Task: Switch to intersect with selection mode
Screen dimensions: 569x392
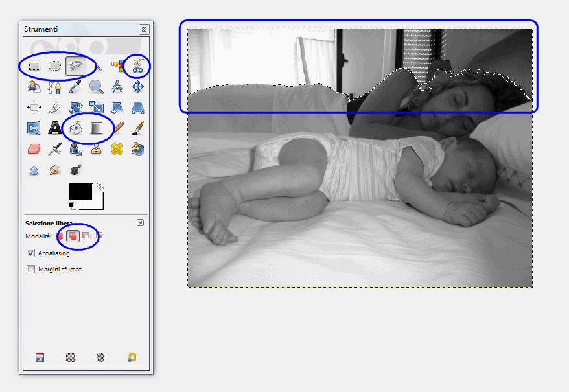Action: (x=99, y=236)
